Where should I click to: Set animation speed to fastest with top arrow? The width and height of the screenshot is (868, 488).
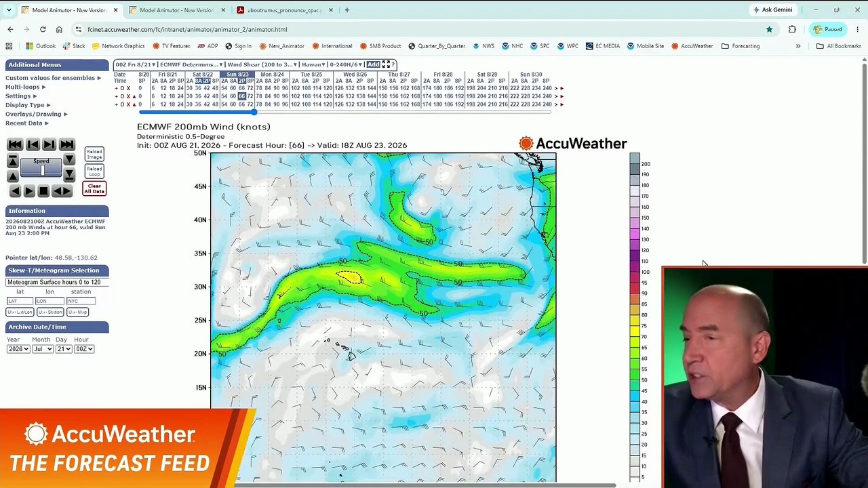[12, 161]
